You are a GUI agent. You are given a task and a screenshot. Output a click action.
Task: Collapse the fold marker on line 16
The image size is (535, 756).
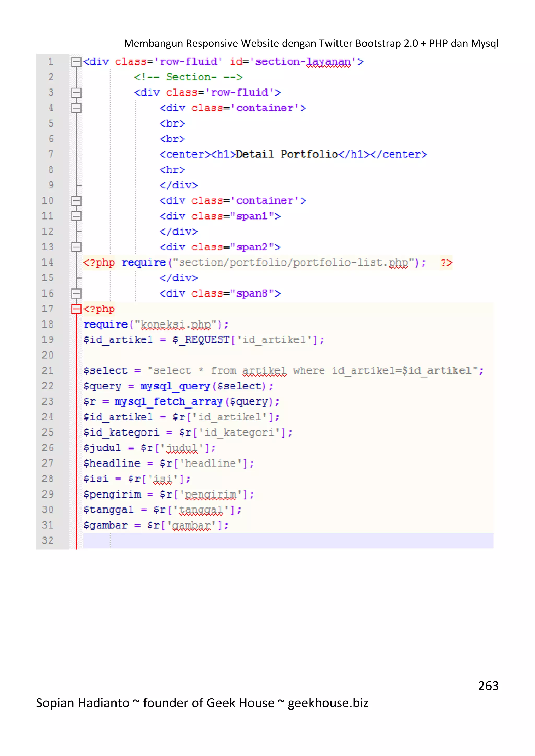tap(76, 293)
